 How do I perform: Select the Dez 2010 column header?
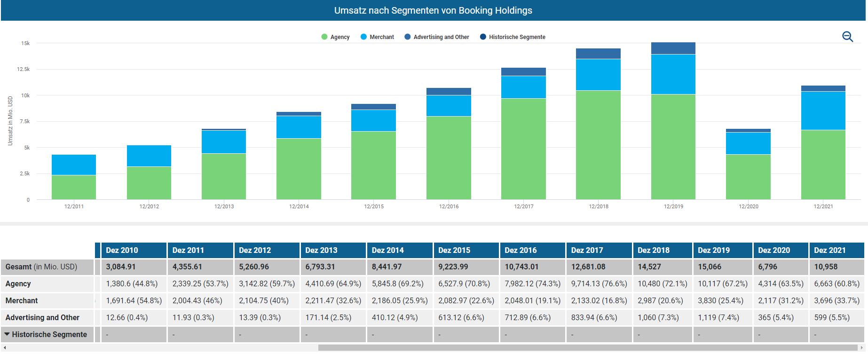(x=122, y=250)
